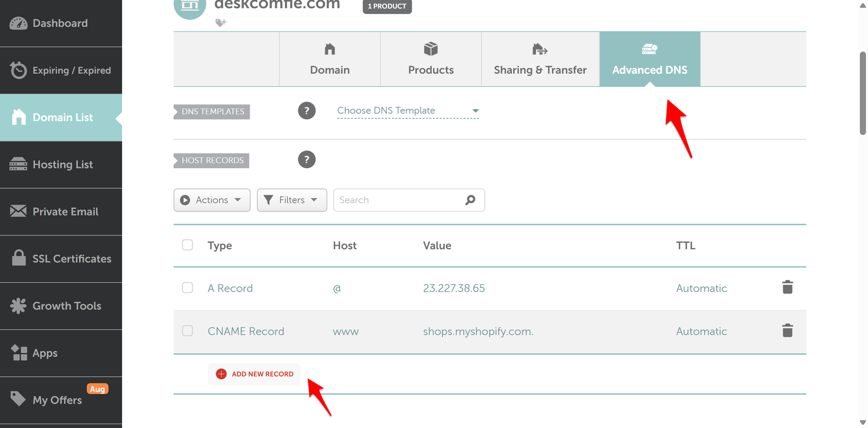Delete the A Record row
Screen dimensions: 868x428
(x=788, y=287)
